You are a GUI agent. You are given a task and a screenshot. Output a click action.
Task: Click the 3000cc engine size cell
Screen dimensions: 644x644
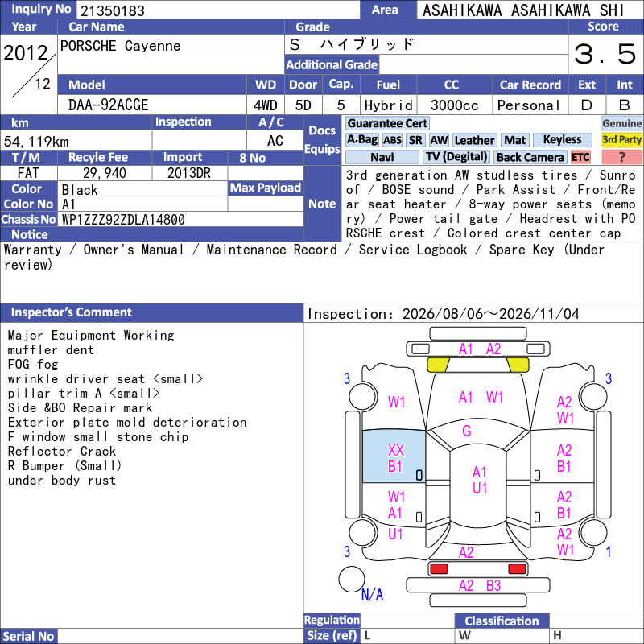pos(454,105)
